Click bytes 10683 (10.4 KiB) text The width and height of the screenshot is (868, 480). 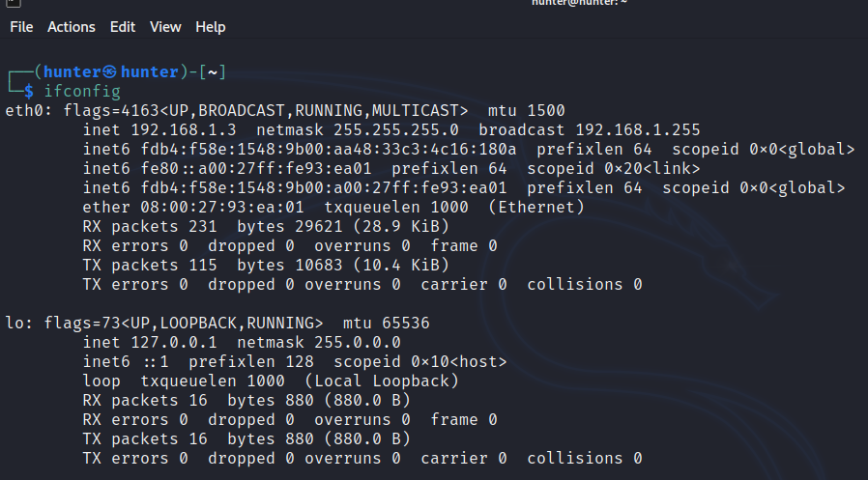(x=343, y=266)
